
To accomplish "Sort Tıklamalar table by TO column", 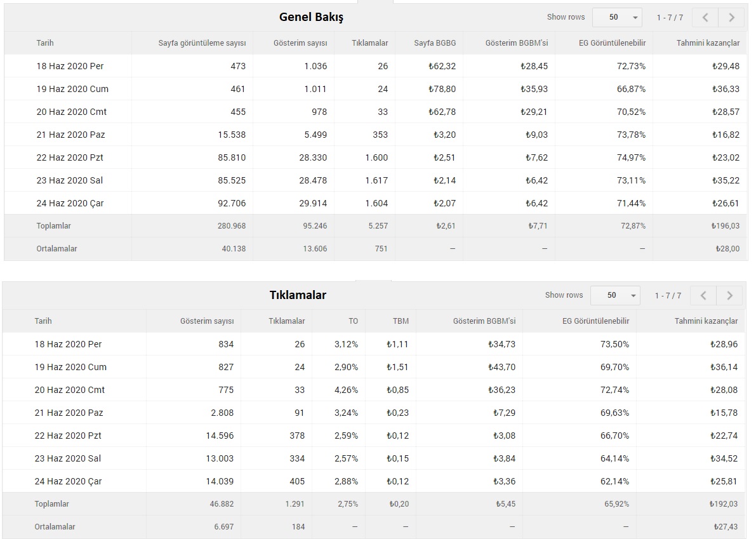I will tap(353, 321).
